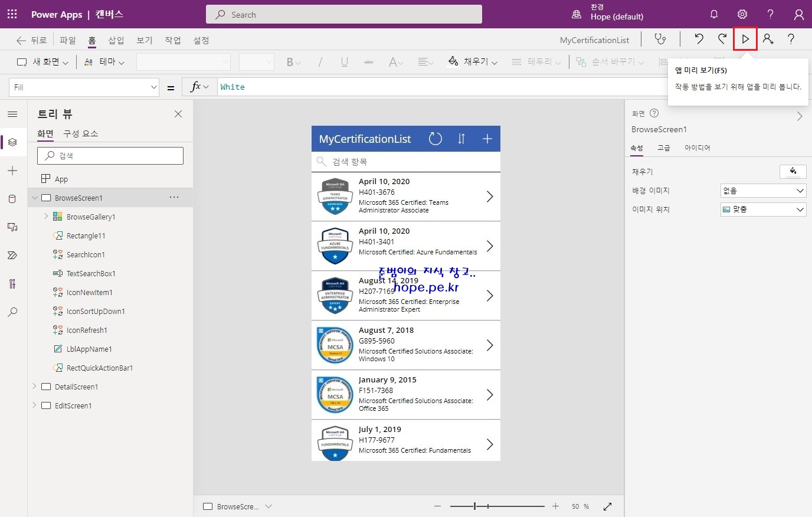Zoom out with minus button
This screenshot has height=517, width=812.
[x=437, y=506]
